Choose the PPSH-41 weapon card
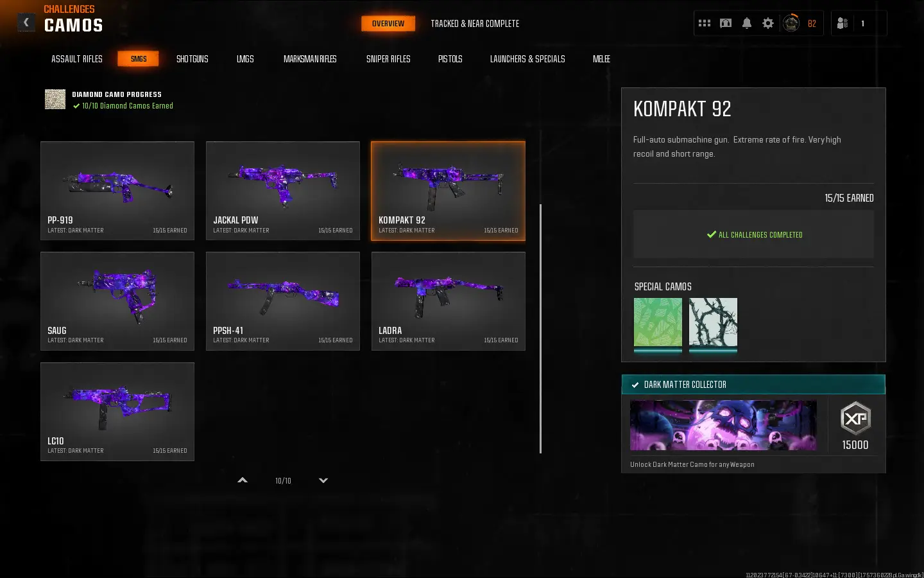924x578 pixels. pos(283,301)
